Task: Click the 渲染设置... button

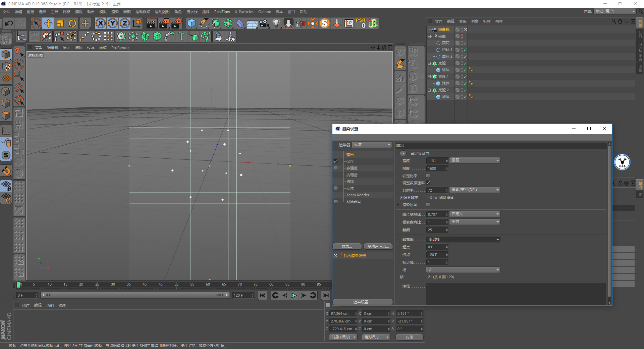Action: (x=363, y=302)
